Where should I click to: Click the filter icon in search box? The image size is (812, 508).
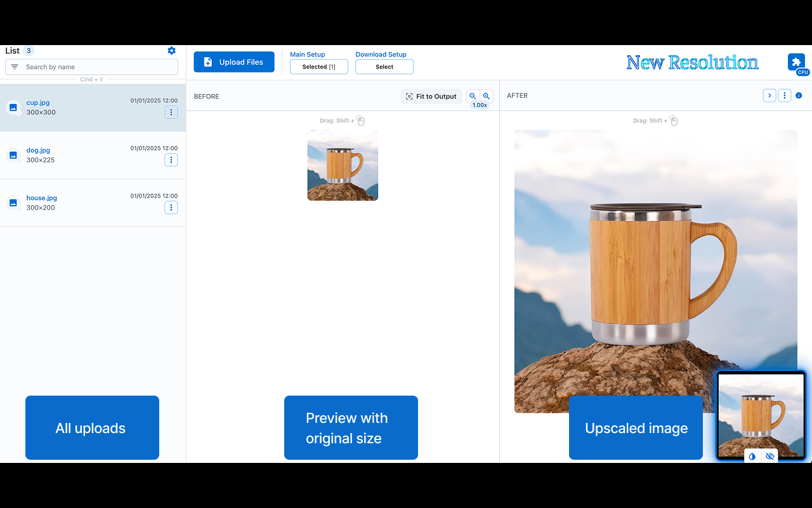(x=15, y=67)
